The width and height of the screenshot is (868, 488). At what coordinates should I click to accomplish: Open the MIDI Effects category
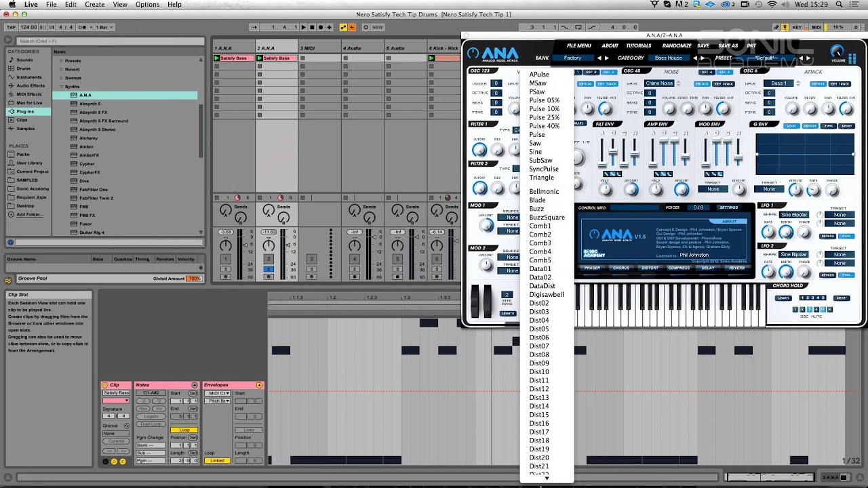point(28,94)
